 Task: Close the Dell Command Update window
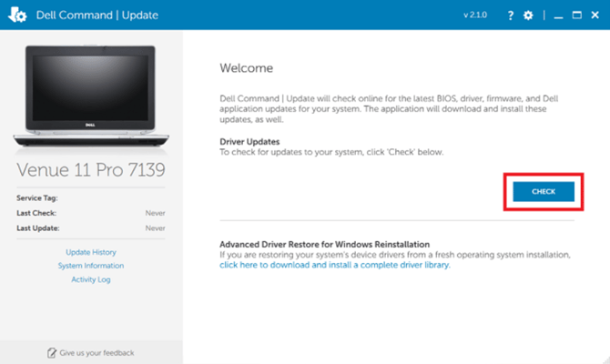pos(595,15)
